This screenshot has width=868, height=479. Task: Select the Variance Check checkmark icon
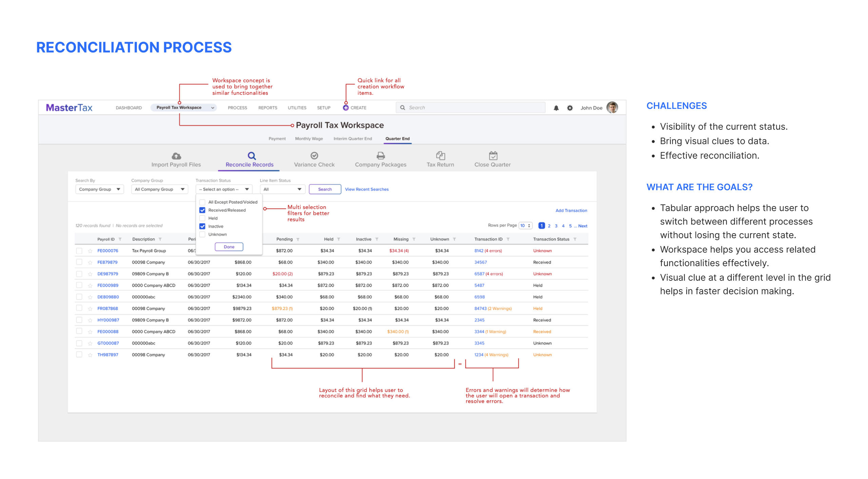click(x=314, y=156)
